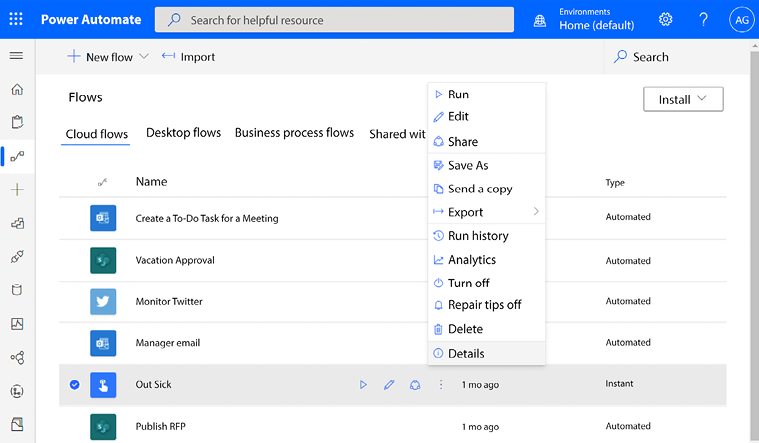759x443 pixels.
Task: Go to Home in the sidebar
Action: (x=17, y=89)
